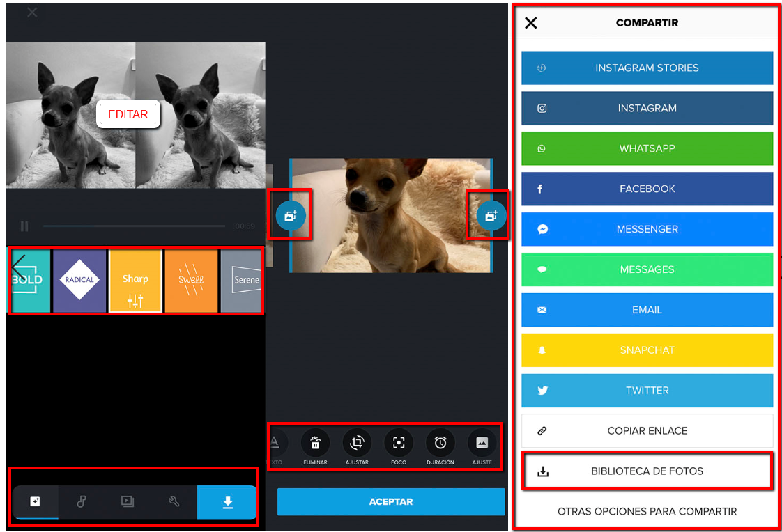This screenshot has width=782, height=532.
Task: Pick the Serene theme tile
Action: 241,281
